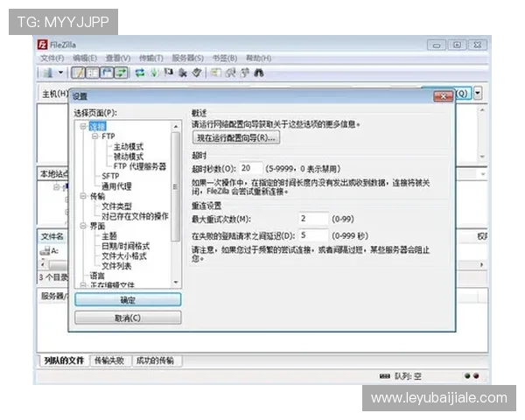
Task: Open the quickconnect history dropdown arrow
Action: (x=478, y=93)
